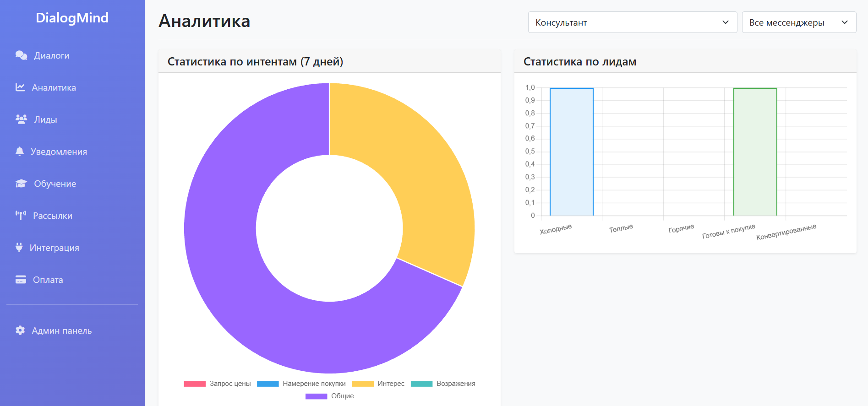Click the gear icon for Админ панель

pyautogui.click(x=20, y=330)
